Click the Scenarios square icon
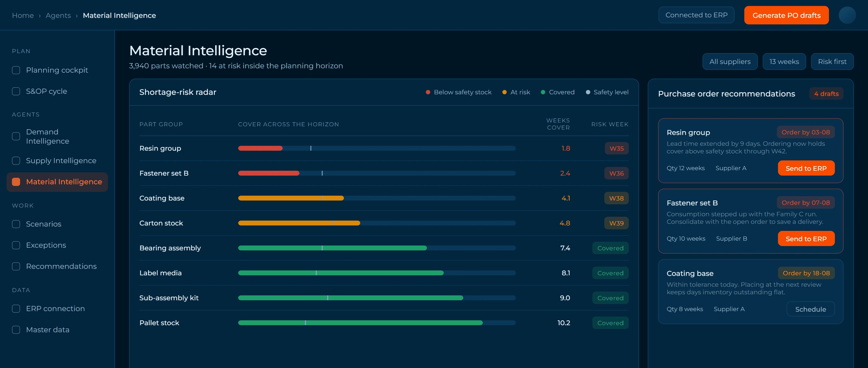 tap(16, 224)
